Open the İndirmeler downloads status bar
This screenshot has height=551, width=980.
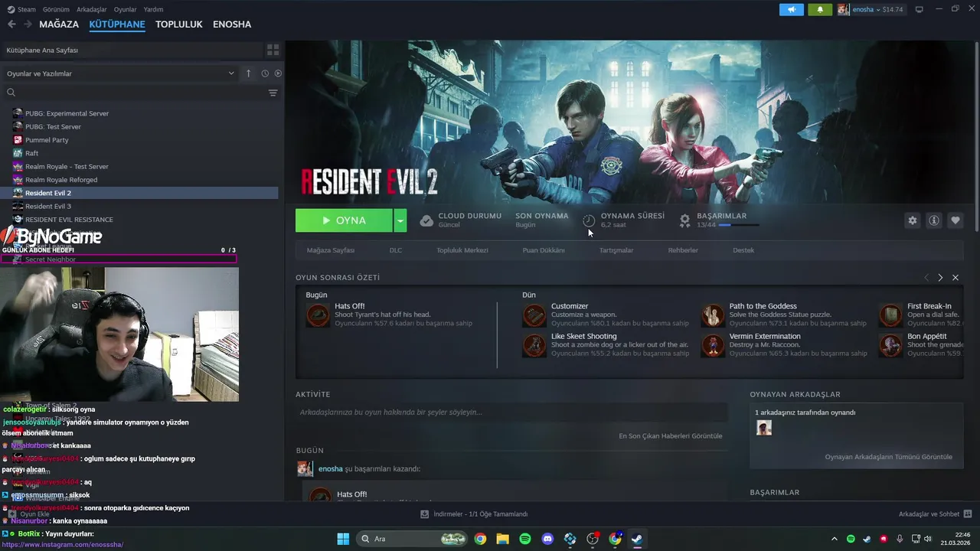pyautogui.click(x=475, y=514)
